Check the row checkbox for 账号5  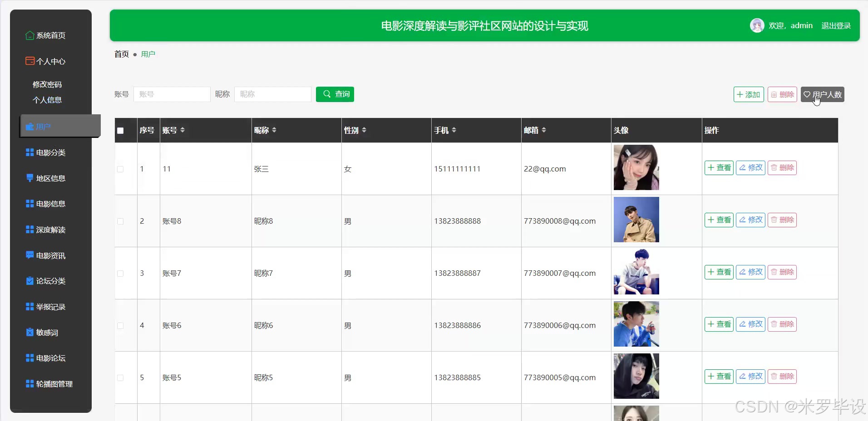coord(120,378)
